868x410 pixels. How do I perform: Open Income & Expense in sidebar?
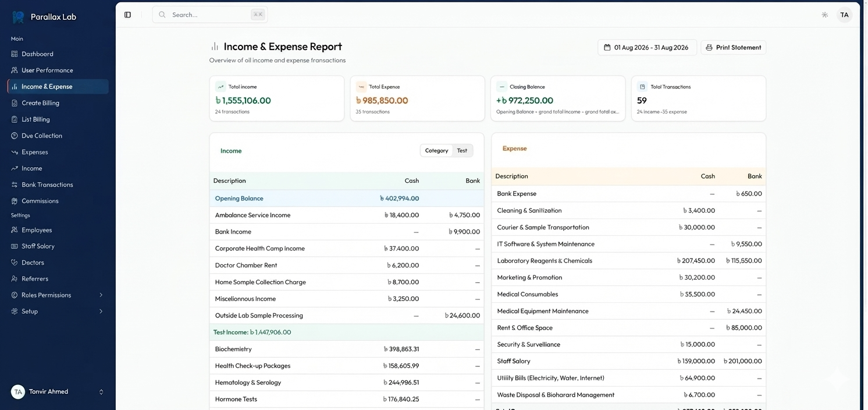(x=58, y=87)
